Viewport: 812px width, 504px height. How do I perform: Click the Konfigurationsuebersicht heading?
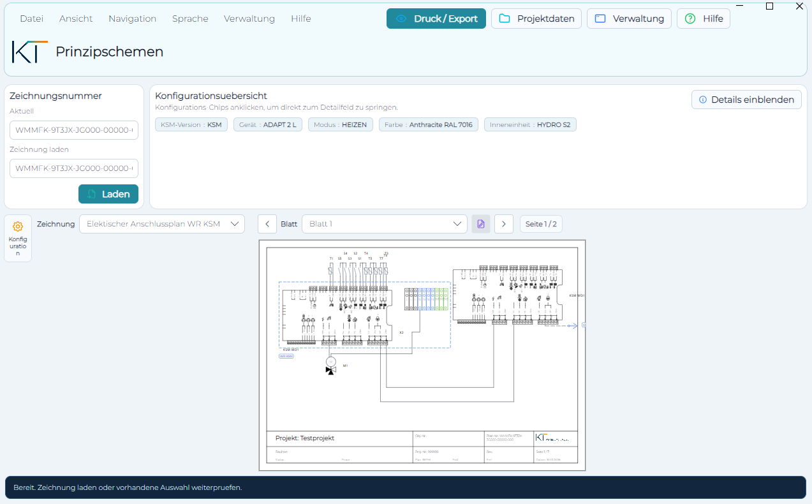pyautogui.click(x=211, y=96)
